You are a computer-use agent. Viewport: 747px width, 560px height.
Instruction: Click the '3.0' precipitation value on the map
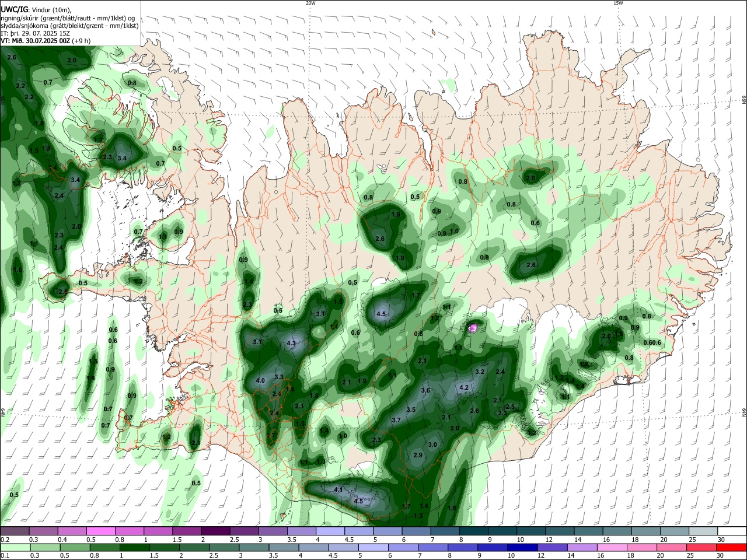coord(432,444)
